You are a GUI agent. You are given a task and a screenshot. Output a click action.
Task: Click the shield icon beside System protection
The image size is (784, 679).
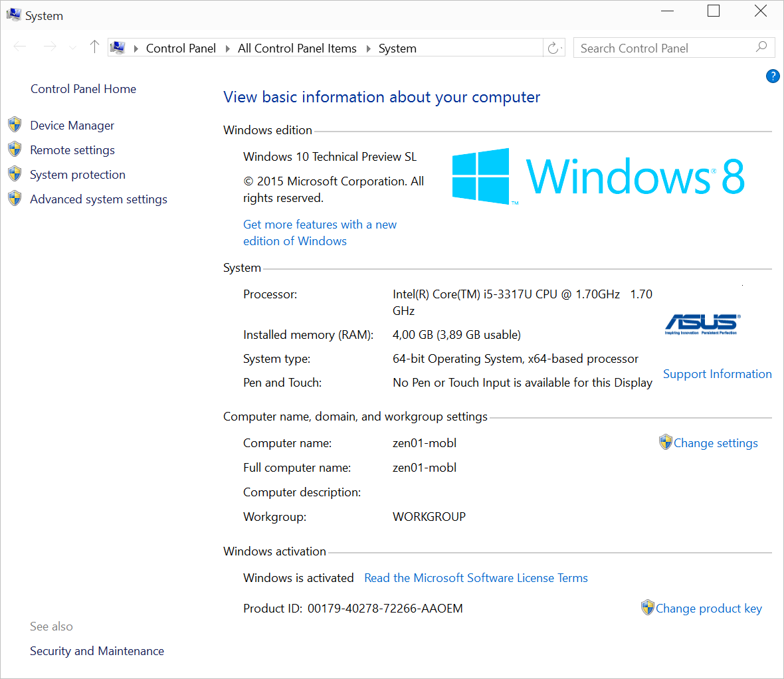click(15, 173)
